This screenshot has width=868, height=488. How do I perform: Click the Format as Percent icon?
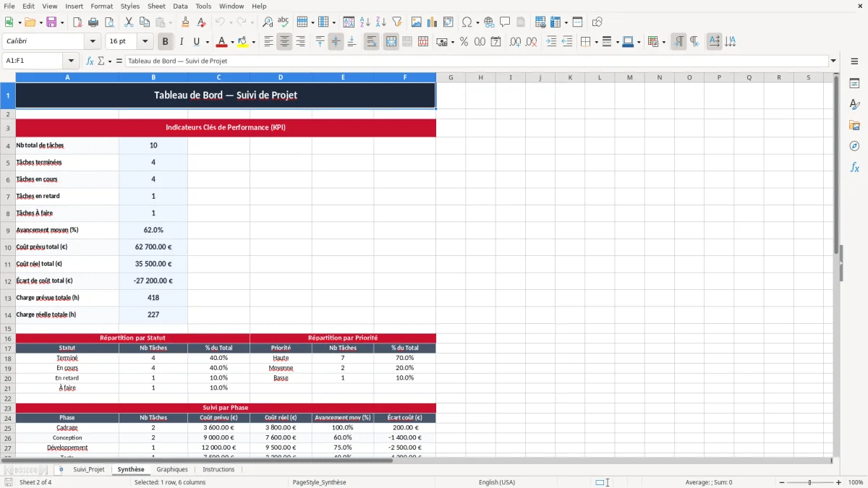pos(464,42)
